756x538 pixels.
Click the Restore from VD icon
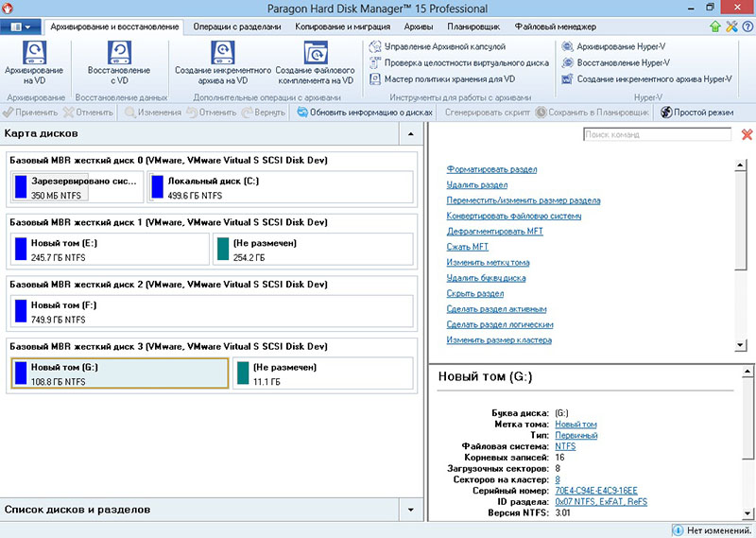118,52
